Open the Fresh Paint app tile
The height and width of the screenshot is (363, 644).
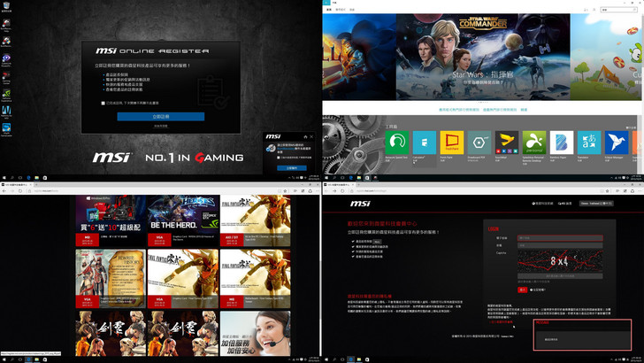[452, 142]
